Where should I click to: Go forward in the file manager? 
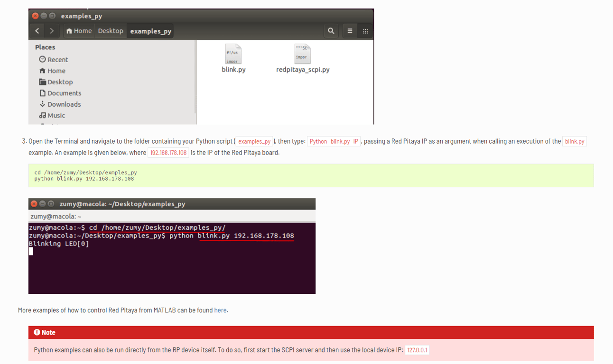[x=51, y=31]
